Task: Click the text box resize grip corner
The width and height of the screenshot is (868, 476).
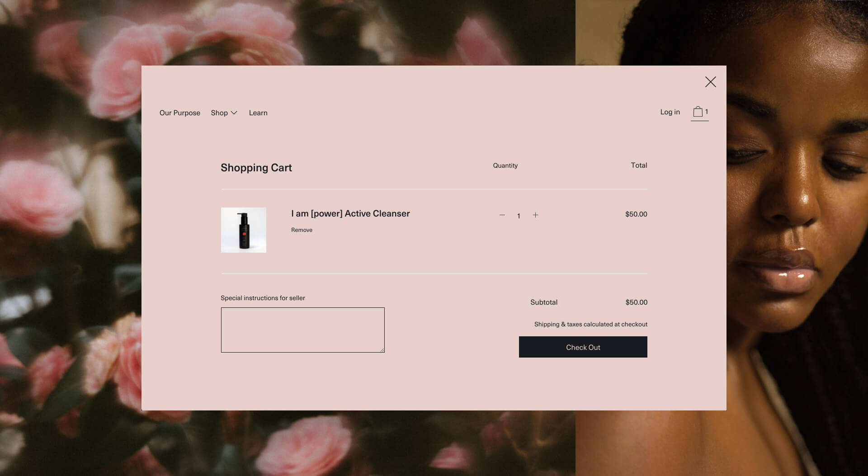Action: pyautogui.click(x=382, y=349)
